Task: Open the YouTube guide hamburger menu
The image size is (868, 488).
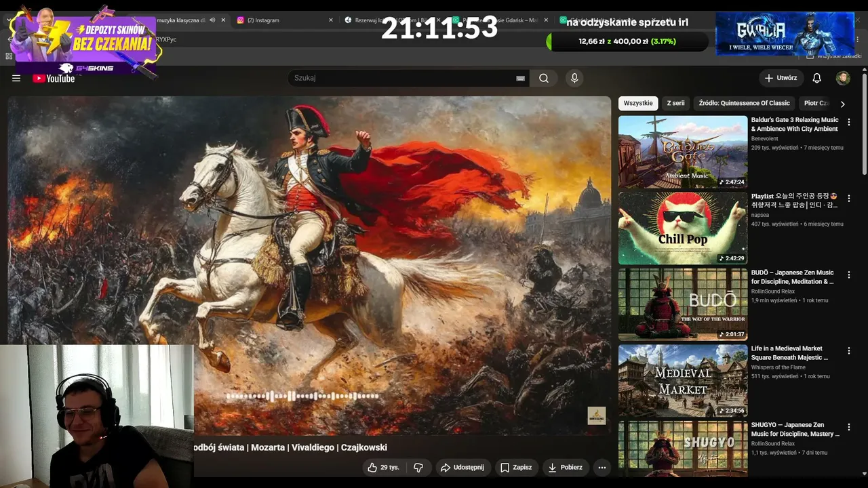Action: pos(16,79)
